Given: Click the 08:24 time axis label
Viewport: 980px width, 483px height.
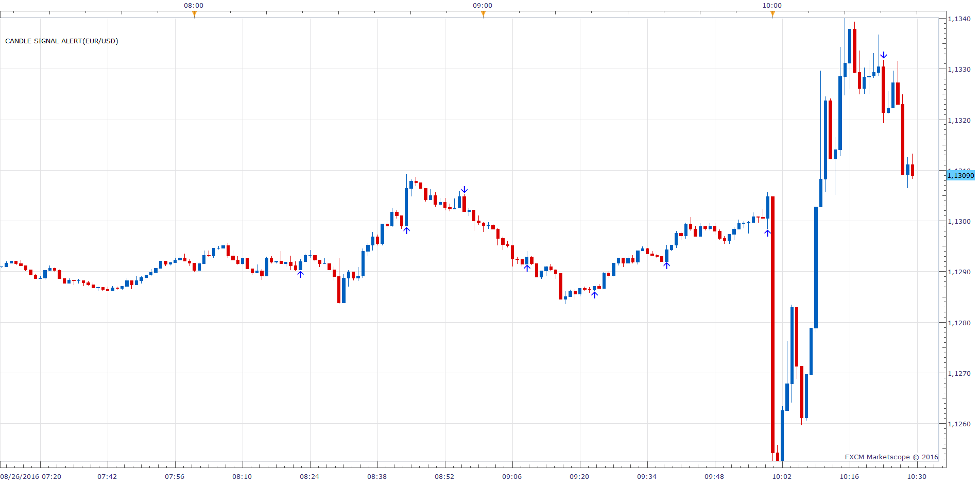Looking at the screenshot, I should 310,477.
